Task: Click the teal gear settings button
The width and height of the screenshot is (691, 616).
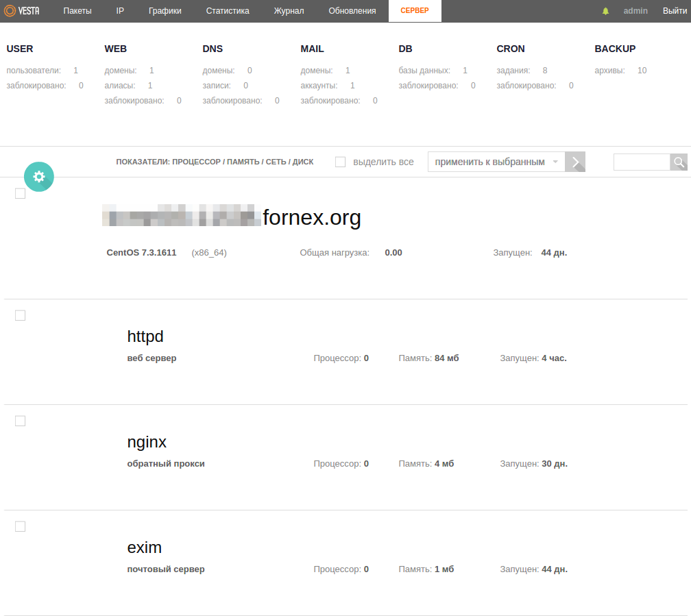Action: (x=39, y=177)
